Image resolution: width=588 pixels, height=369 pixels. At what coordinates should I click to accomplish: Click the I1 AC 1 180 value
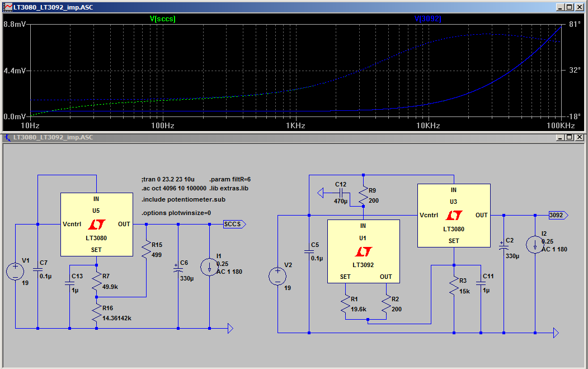229,272
